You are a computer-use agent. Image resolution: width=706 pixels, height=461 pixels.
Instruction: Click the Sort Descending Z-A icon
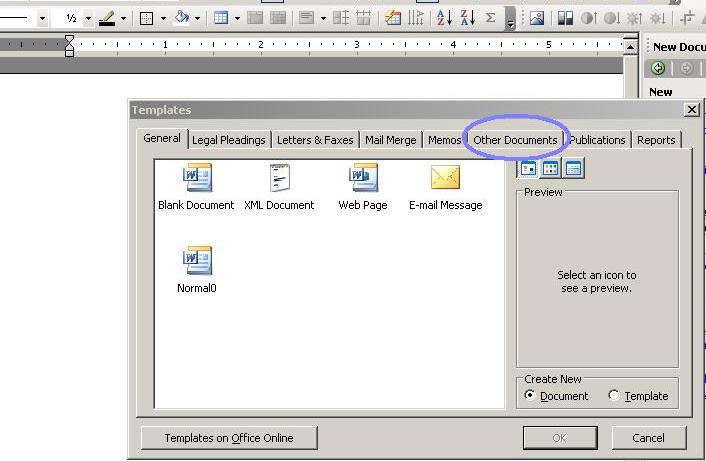tap(467, 18)
